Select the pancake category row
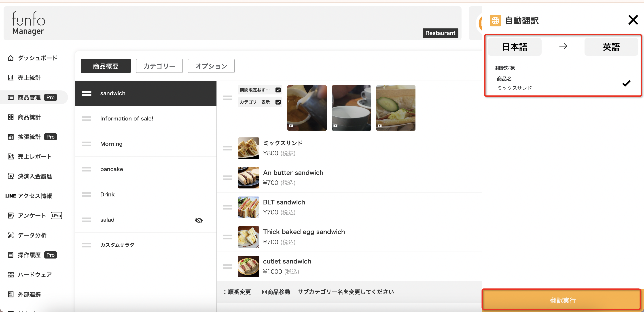Viewport: 644px width, 312px height. [146, 169]
